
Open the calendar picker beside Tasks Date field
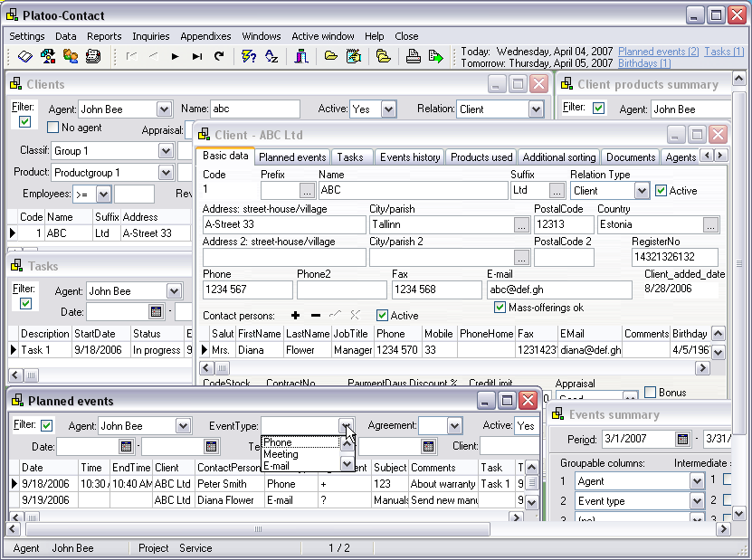(156, 311)
